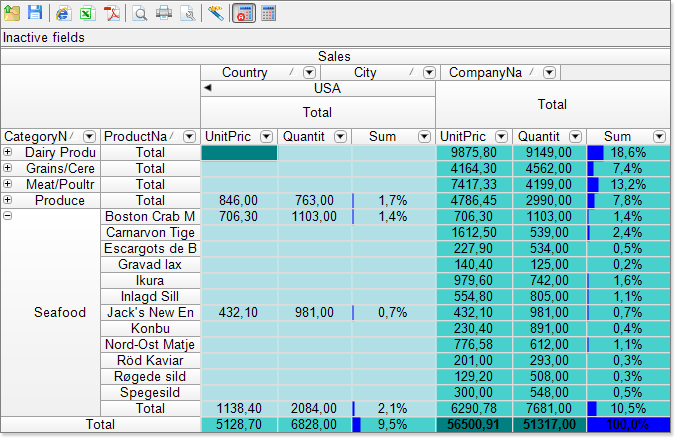The height and width of the screenshot is (438, 676).
Task: Open the CategoryN field filter dropdown
Action: (89, 137)
